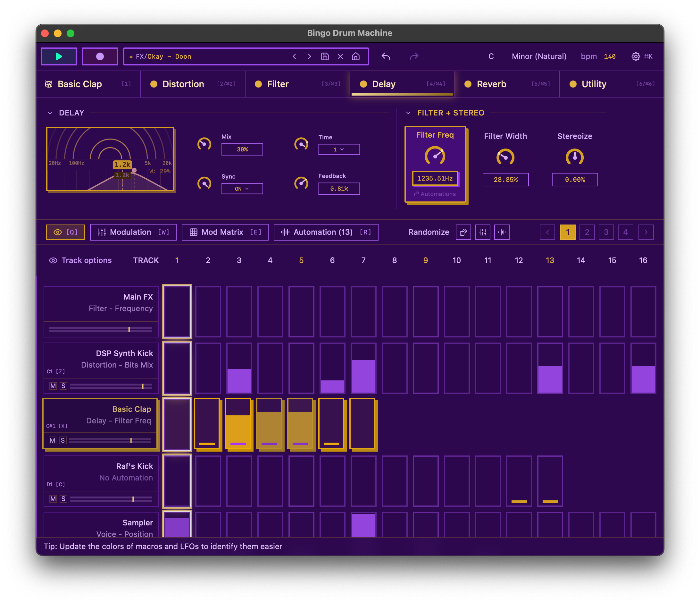The width and height of the screenshot is (700, 603).
Task: Open the Mod Matrix panel
Action: point(225,232)
